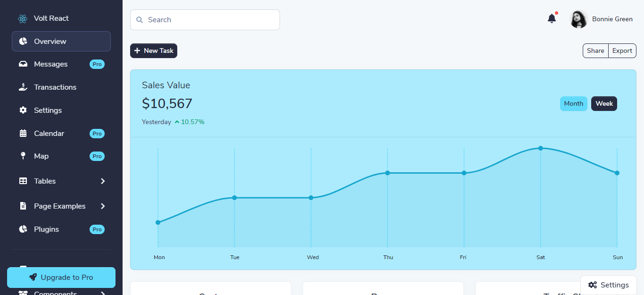The height and width of the screenshot is (295, 644).
Task: Click the Calendar icon in sidebar
Action: coord(23,134)
